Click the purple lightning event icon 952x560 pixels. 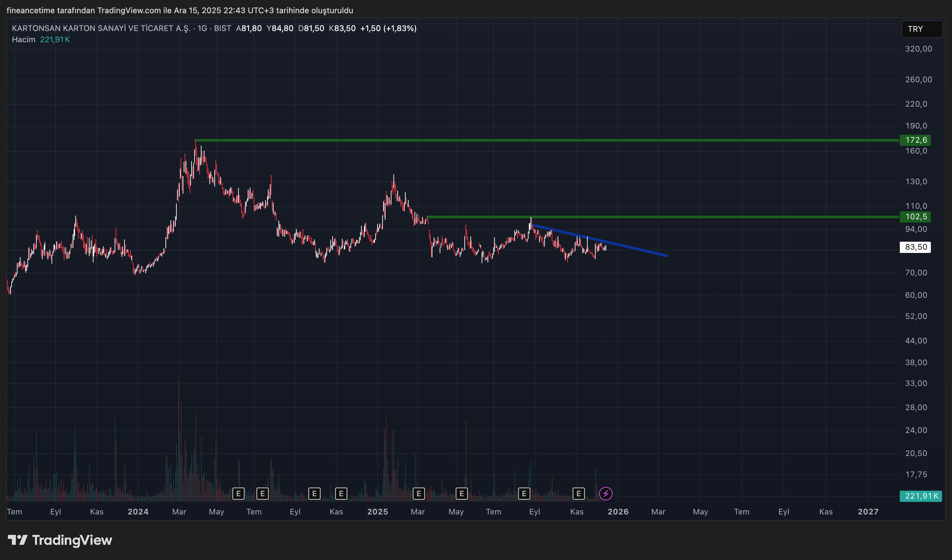[x=605, y=494]
